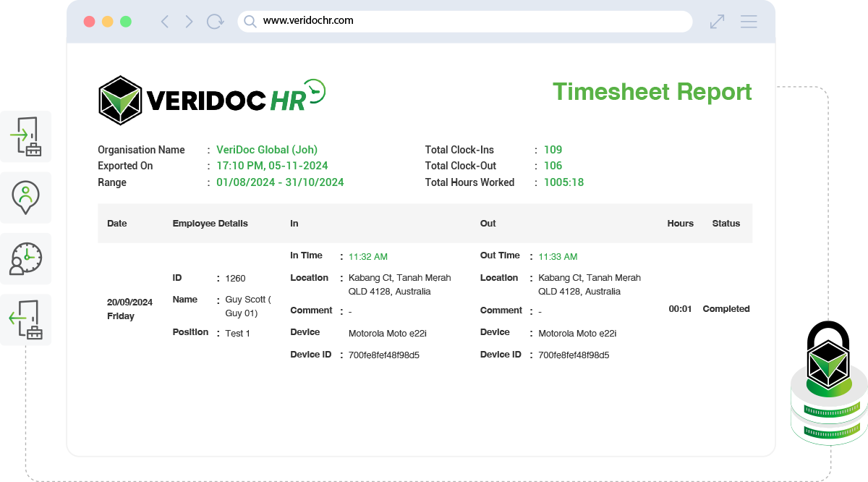The height and width of the screenshot is (482, 868).
Task: Reload the page with refresh icon
Action: pyautogui.click(x=215, y=22)
